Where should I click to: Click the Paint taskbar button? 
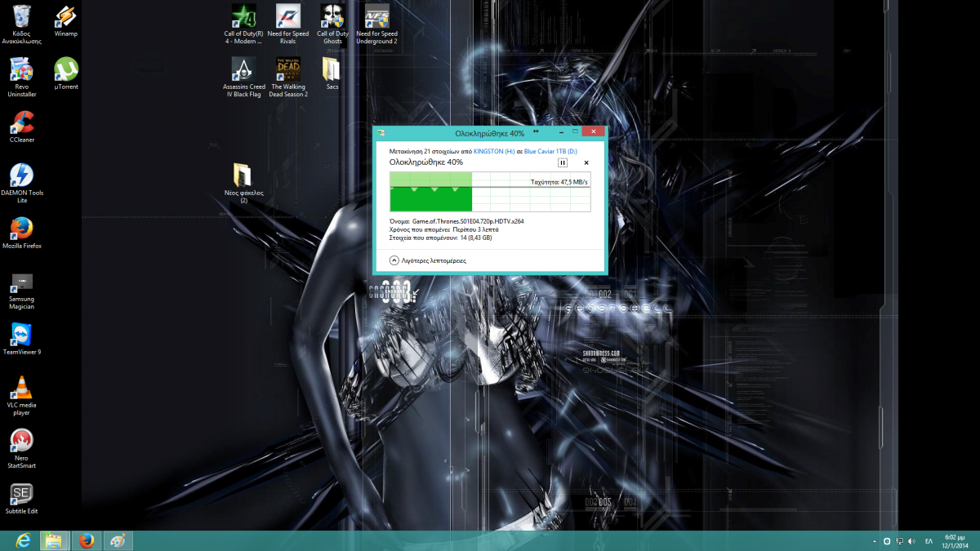tap(118, 540)
